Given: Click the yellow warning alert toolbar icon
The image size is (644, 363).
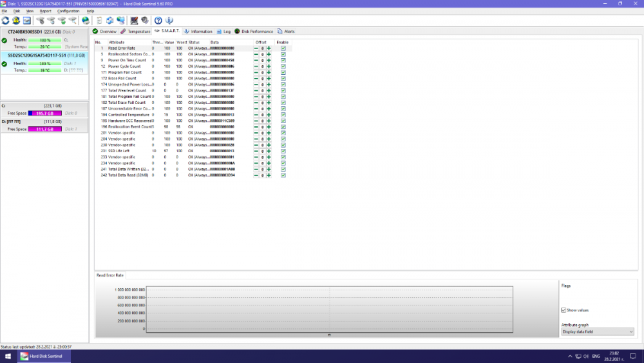Looking at the screenshot, I should (16, 21).
